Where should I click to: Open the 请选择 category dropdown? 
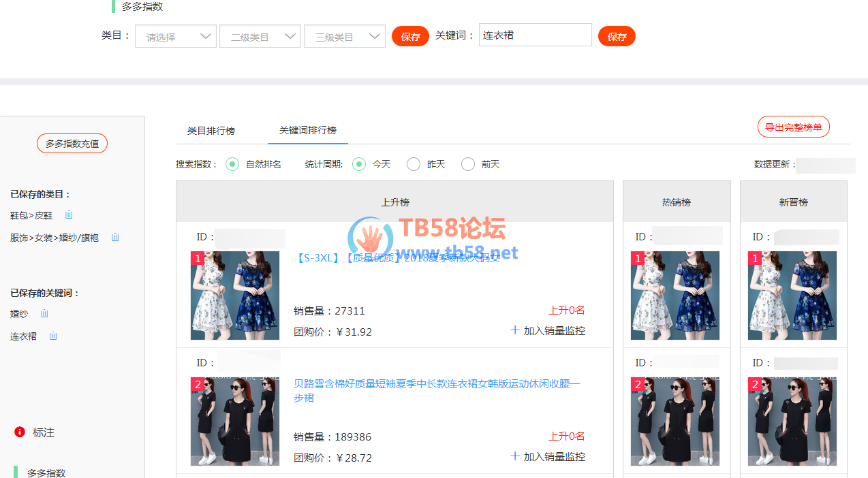tap(176, 37)
